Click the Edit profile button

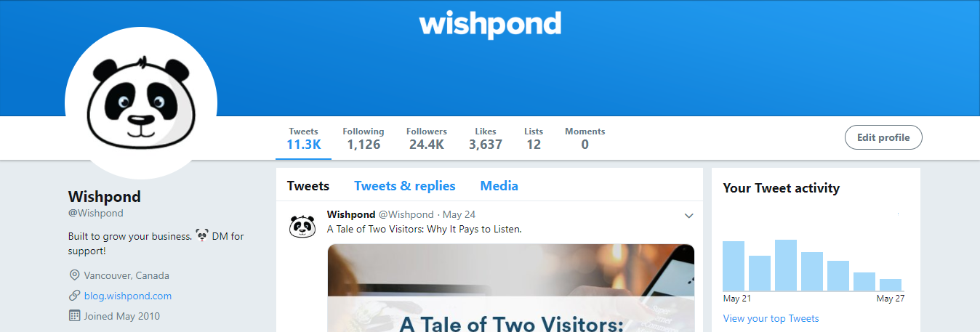(x=883, y=137)
